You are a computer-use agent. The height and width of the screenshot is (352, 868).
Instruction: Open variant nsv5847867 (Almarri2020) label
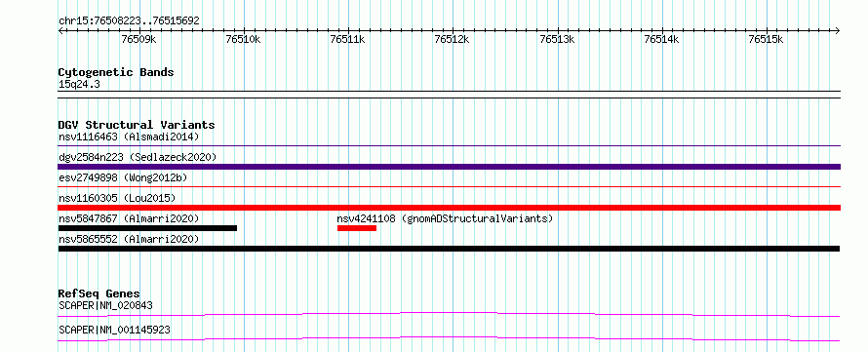tap(129, 218)
